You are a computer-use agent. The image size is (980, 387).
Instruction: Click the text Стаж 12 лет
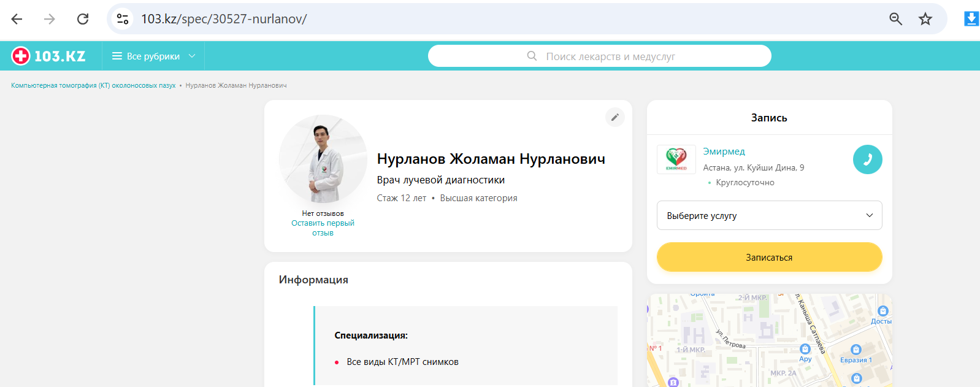click(401, 198)
